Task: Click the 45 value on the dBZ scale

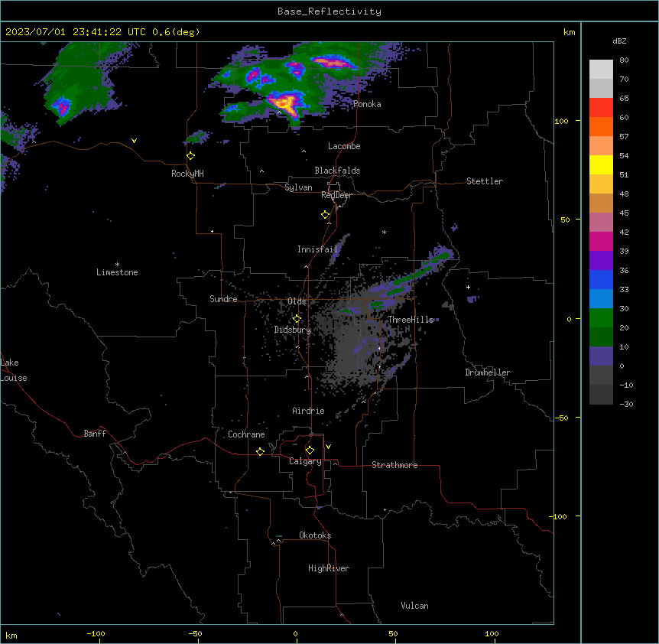Action: tap(624, 213)
